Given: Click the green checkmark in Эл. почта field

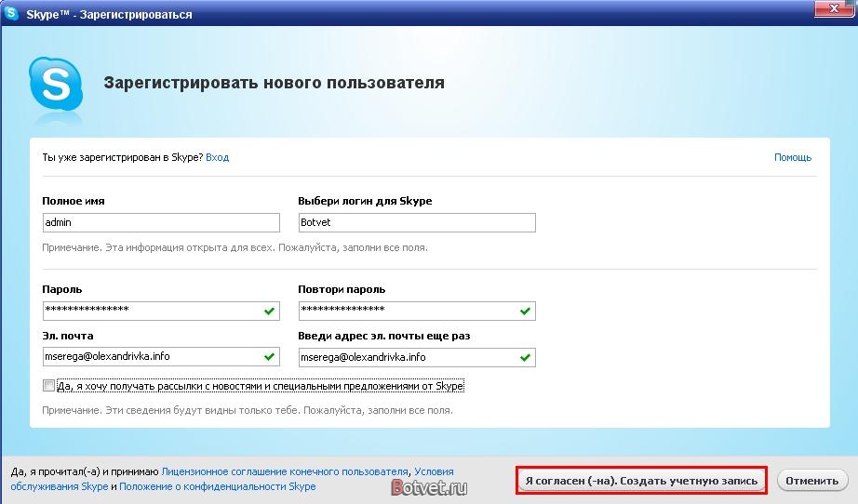Looking at the screenshot, I should (x=269, y=356).
